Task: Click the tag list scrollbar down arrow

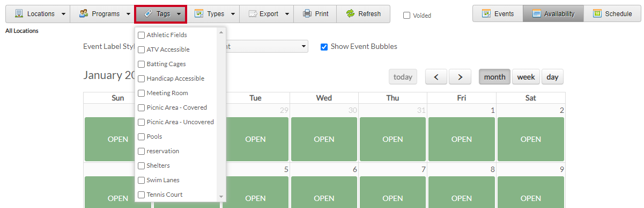Action: coord(221,197)
